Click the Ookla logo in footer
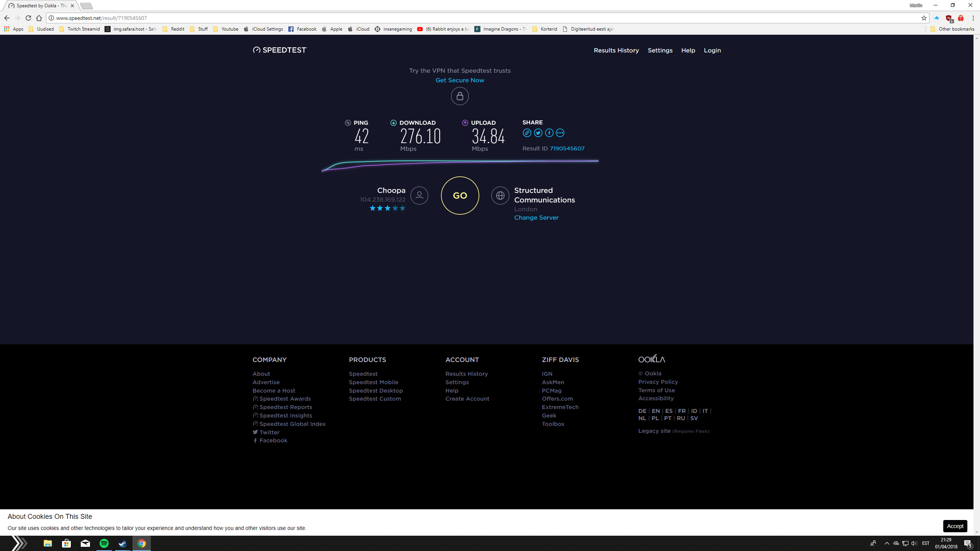This screenshot has height=551, width=980. [x=652, y=359]
